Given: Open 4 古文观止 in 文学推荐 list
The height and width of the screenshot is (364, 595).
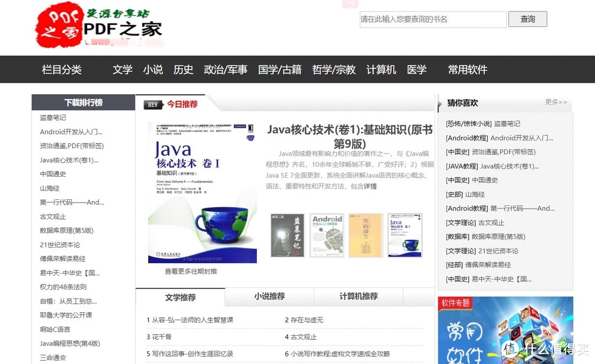Looking at the screenshot, I should [x=301, y=336].
